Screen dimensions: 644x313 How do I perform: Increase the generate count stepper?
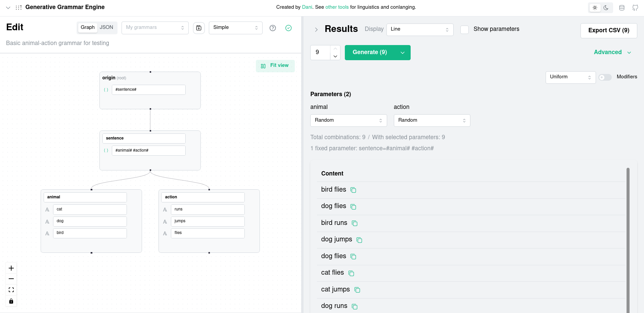(x=335, y=49)
